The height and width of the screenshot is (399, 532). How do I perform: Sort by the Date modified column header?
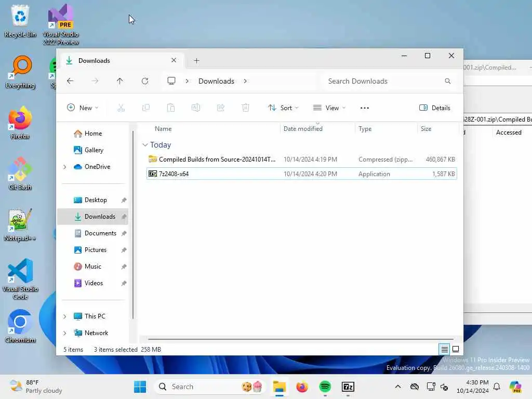[x=317, y=129]
